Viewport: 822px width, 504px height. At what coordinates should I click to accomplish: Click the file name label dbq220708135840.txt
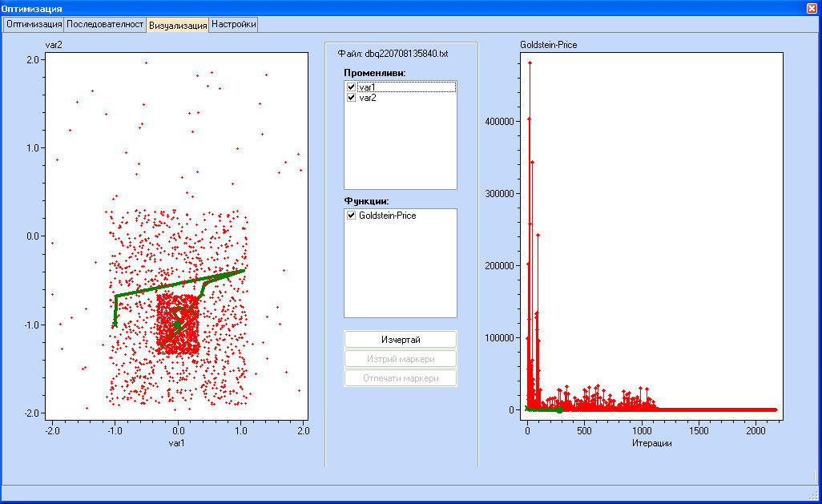(x=393, y=54)
